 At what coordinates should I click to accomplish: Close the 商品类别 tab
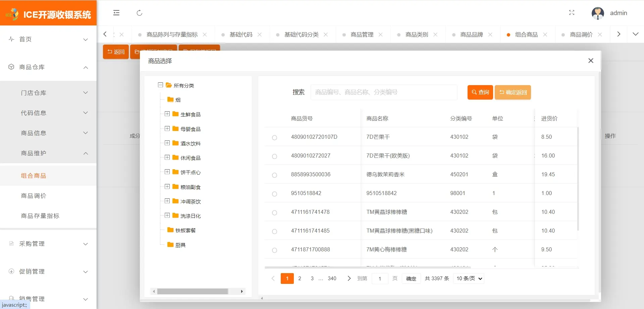(435, 35)
